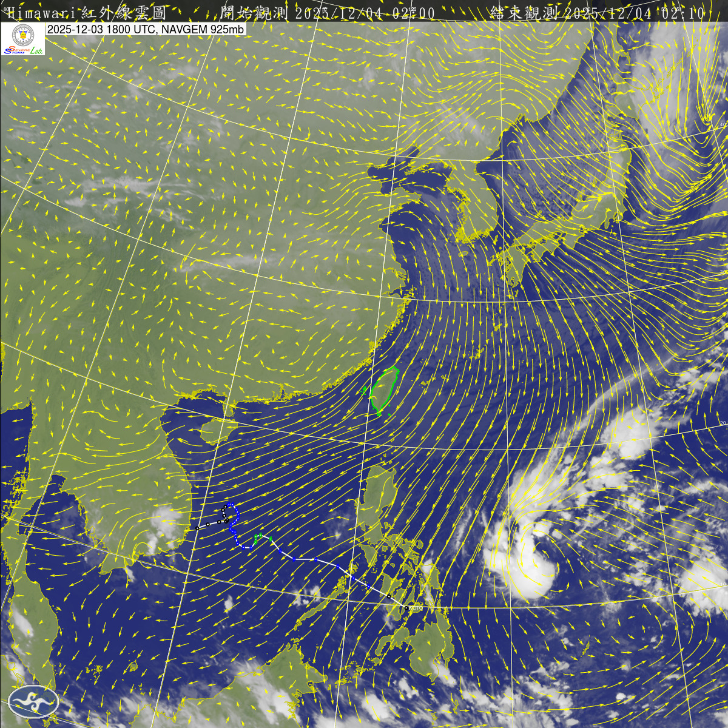This screenshot has width=728, height=728.
Task: Click the latitude 40 label on right edge
Action: 723,124
